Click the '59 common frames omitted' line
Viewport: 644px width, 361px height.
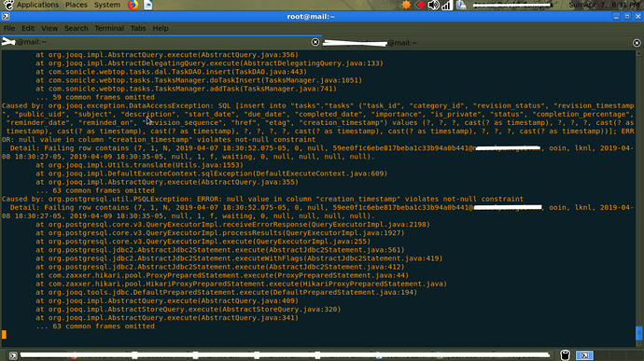point(95,97)
